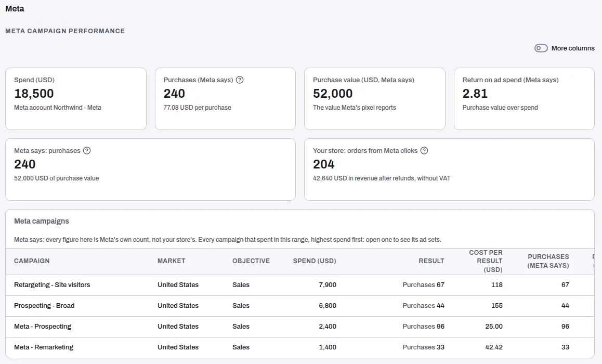Click Sales objective in Meta - Remarketing row
The height and width of the screenshot is (364, 602).
[x=241, y=347]
